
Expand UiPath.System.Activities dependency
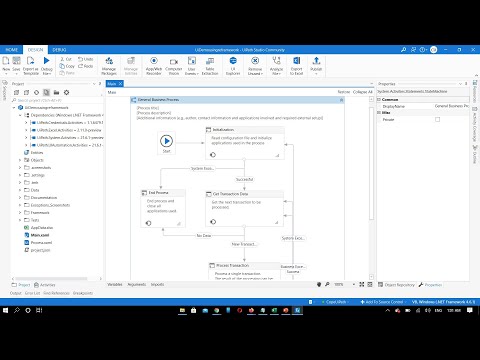point(26,138)
